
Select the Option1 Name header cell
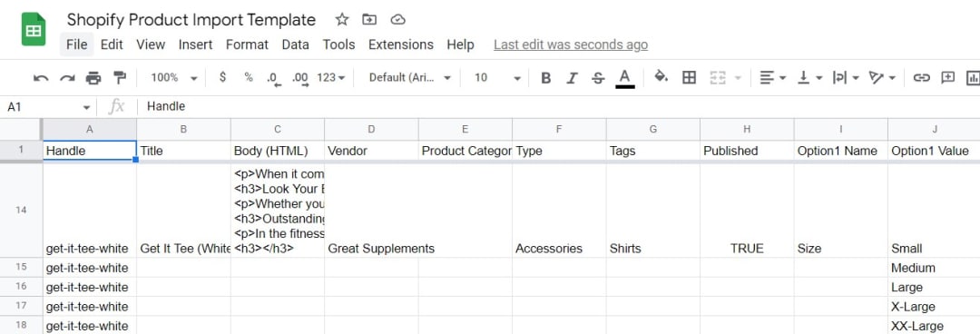point(840,151)
